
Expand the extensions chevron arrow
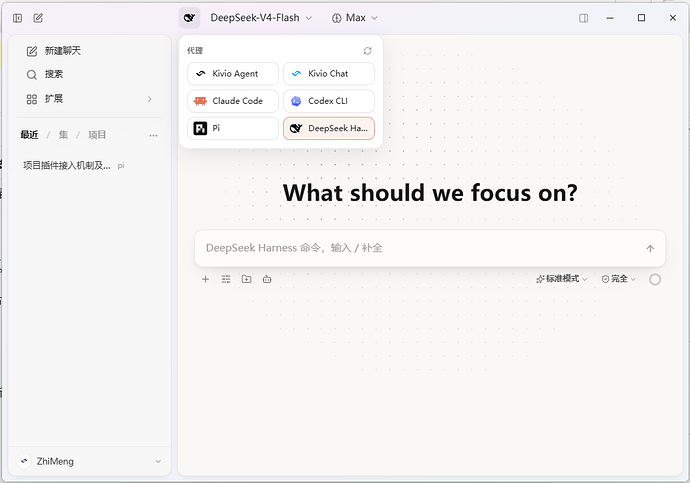[150, 99]
